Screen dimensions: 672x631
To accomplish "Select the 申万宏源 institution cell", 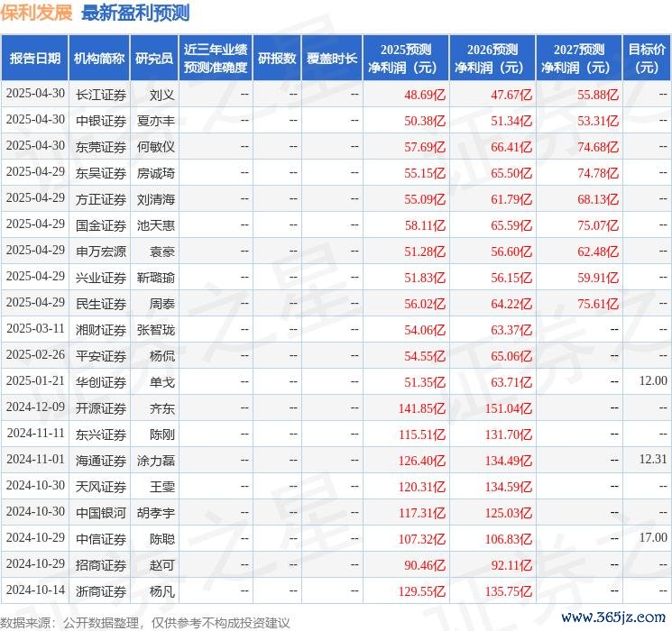I will point(101,251).
